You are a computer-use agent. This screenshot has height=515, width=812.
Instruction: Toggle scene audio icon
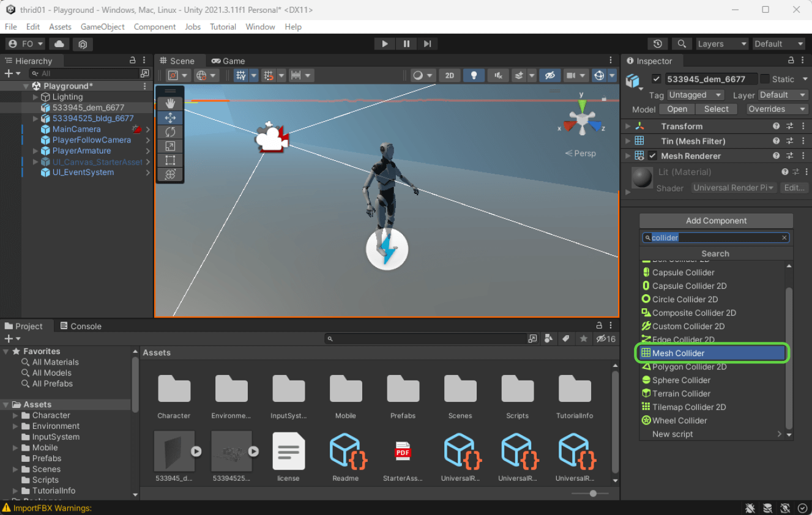(x=498, y=75)
